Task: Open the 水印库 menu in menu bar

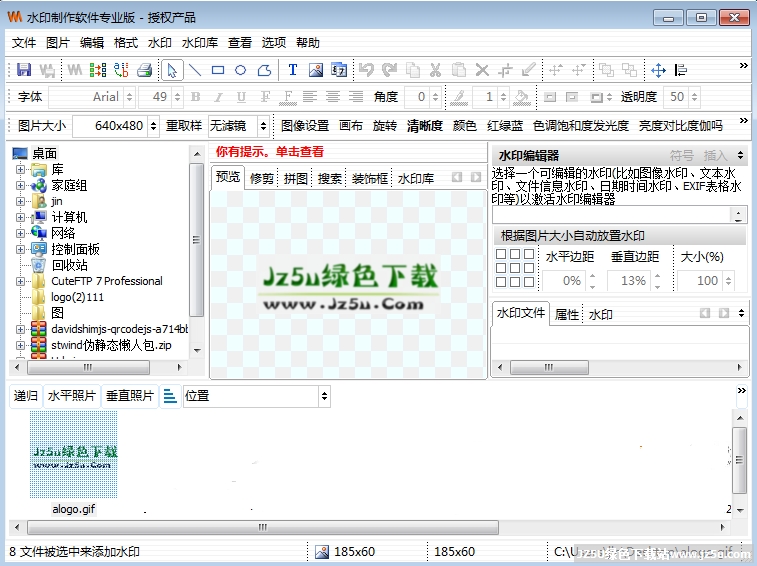Action: coord(199,43)
